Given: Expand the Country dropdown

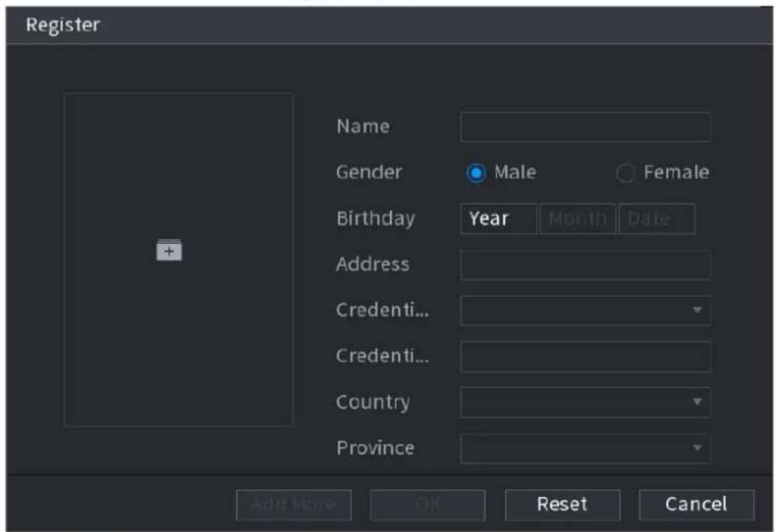Looking at the screenshot, I should (x=585, y=403).
